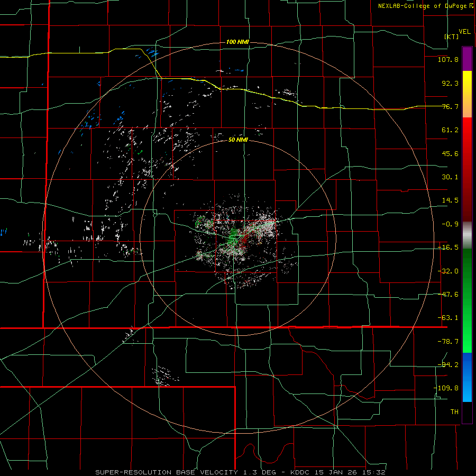The width and height of the screenshot is (476, 476).
Task: Click the -78.7 legend value
Action: pos(448,342)
